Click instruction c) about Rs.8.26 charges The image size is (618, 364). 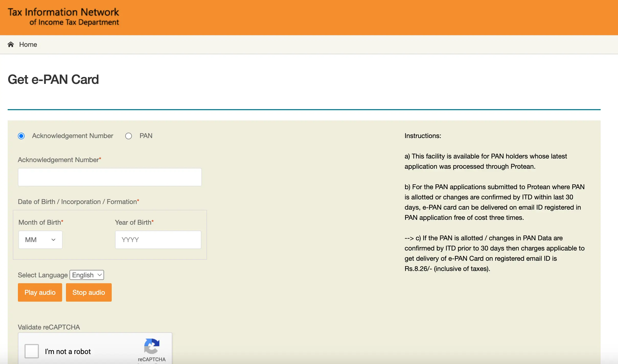495,253
